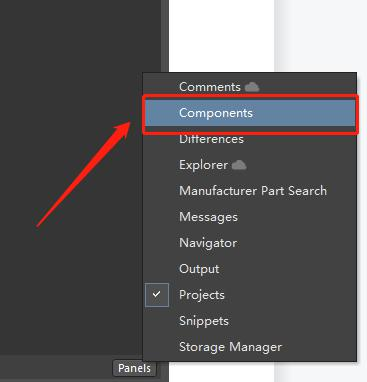Click the cloud icon beside Comments
The height and width of the screenshot is (382, 367).
[x=252, y=87]
